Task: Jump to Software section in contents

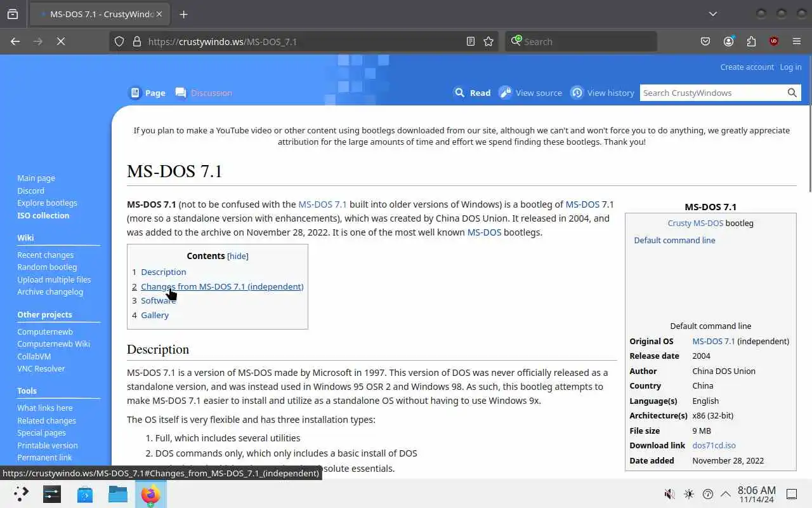Action: tap(158, 300)
